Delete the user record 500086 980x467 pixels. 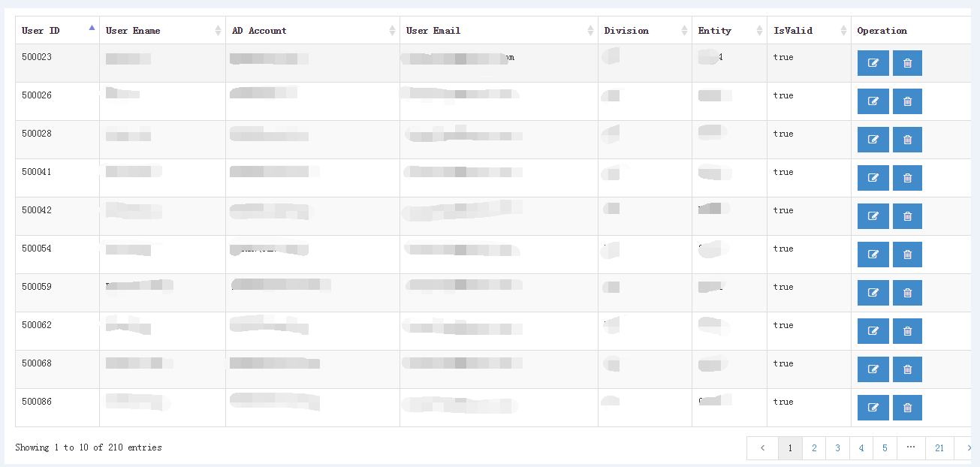point(907,408)
